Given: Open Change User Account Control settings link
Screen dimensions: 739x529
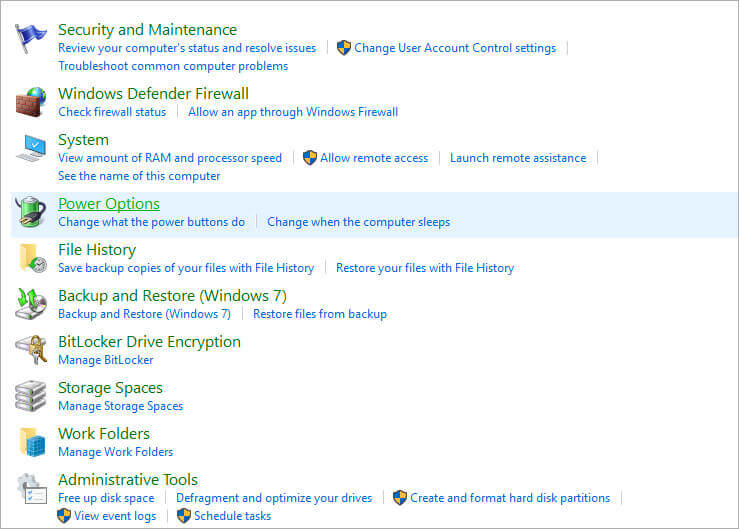Looking at the screenshot, I should click(x=455, y=48).
